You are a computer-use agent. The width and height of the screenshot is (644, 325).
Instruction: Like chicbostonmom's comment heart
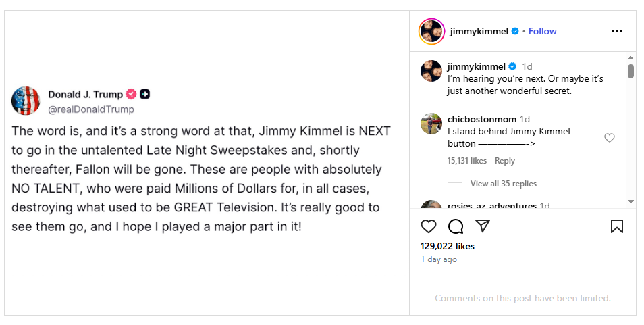(610, 138)
